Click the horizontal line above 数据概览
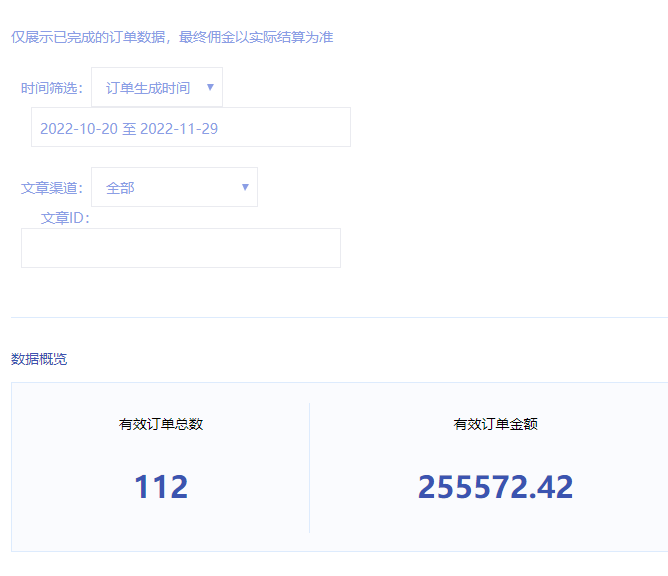Image resolution: width=668 pixels, height=576 pixels. tap(339, 317)
